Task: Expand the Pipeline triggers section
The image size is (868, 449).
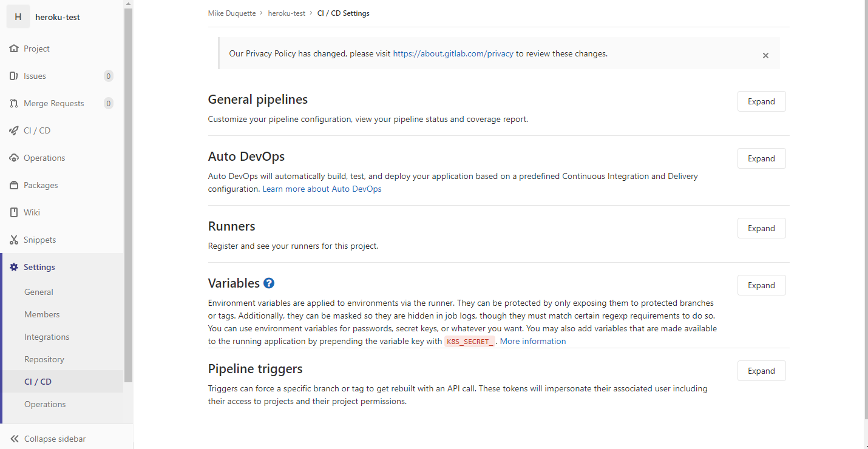Action: click(761, 371)
